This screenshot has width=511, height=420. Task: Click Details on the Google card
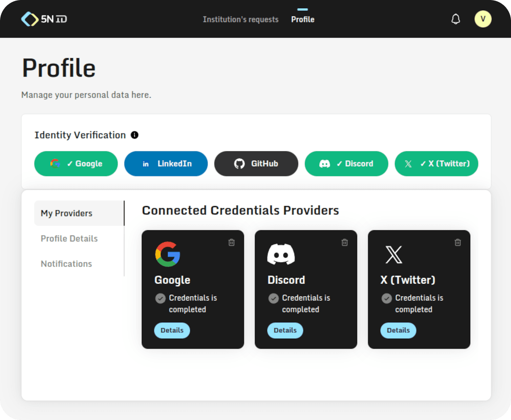point(172,330)
